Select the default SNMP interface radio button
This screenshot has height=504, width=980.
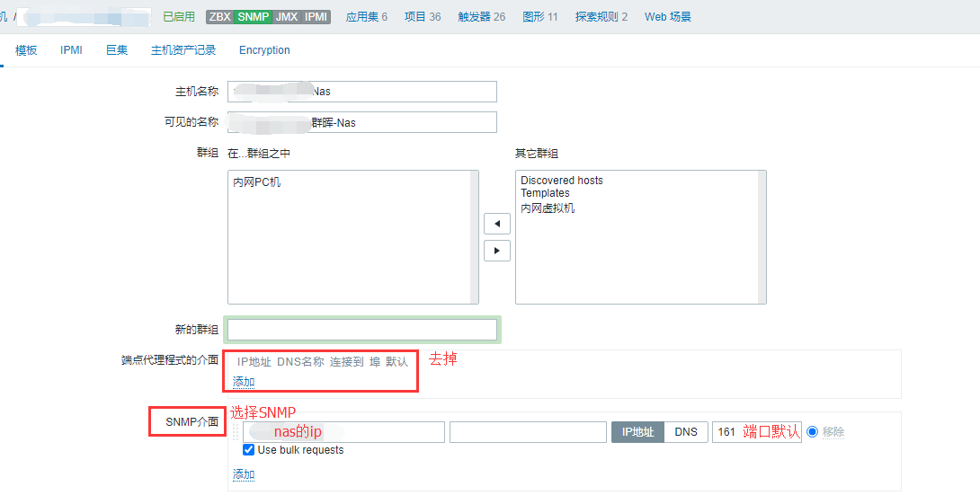pos(812,431)
